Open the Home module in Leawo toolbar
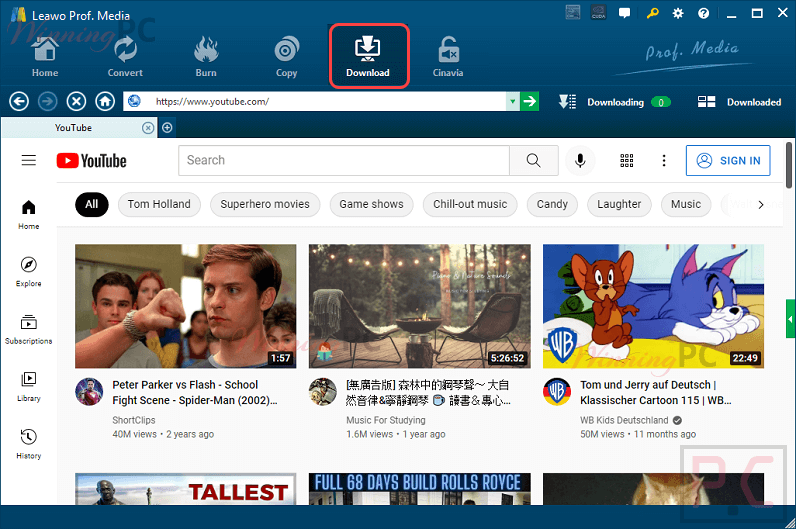This screenshot has width=796, height=529. coord(45,57)
